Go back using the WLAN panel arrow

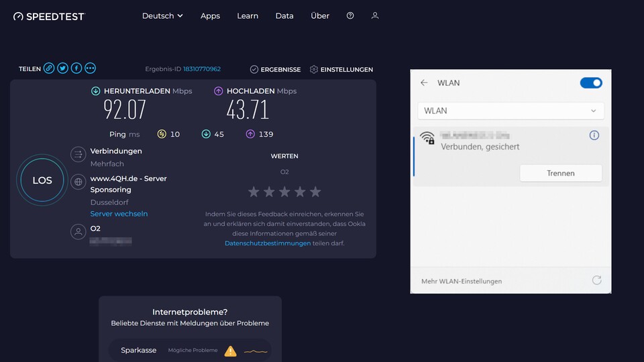click(x=424, y=83)
